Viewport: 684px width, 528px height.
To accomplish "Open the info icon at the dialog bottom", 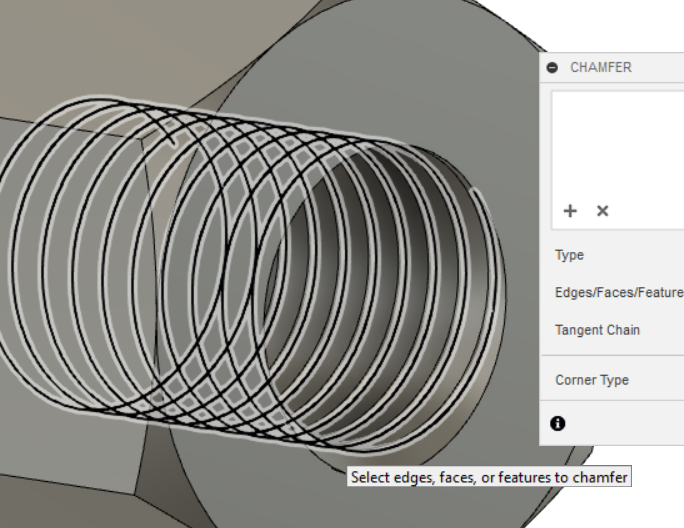I will pyautogui.click(x=557, y=423).
